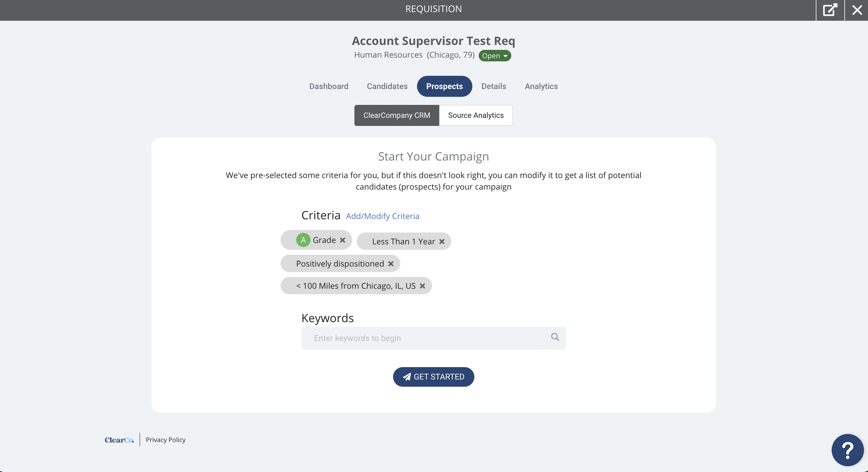
Task: Remove the 100 Miles from Chicago chip
Action: (422, 286)
